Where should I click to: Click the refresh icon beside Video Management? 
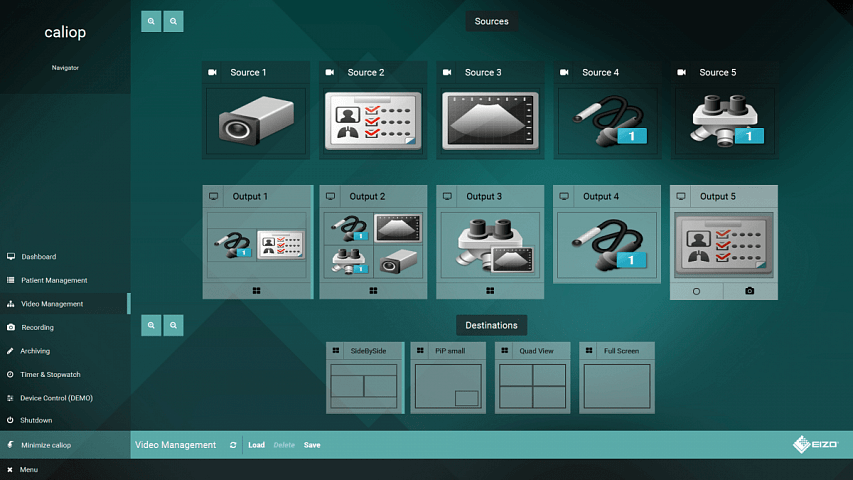tap(233, 445)
